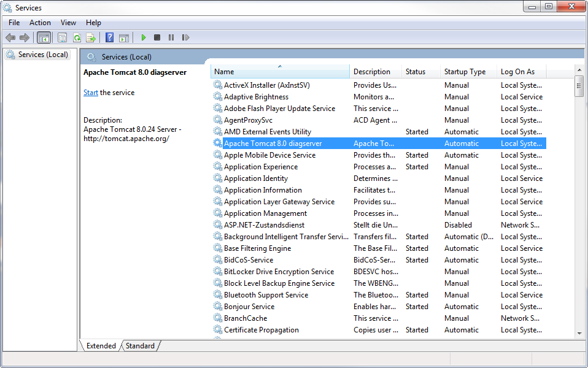This screenshot has width=588, height=368.
Task: Open the File menu
Action: [14, 23]
